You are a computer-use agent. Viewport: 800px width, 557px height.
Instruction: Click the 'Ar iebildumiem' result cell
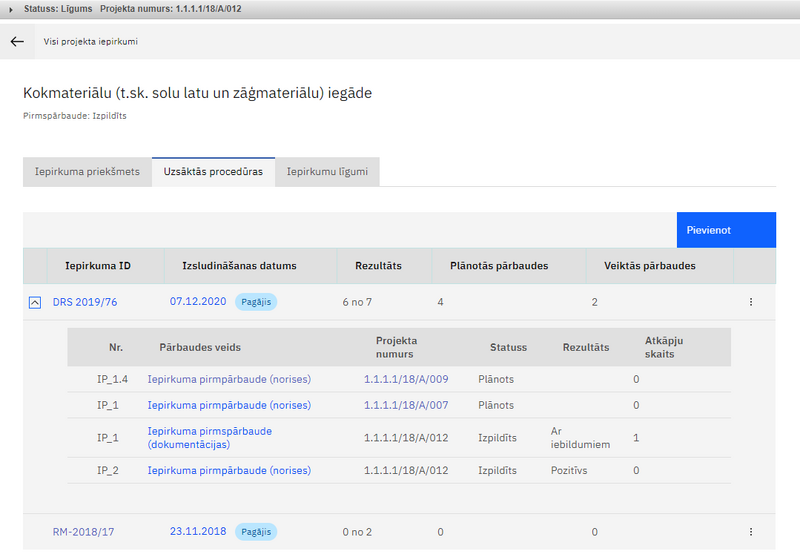[580, 438]
